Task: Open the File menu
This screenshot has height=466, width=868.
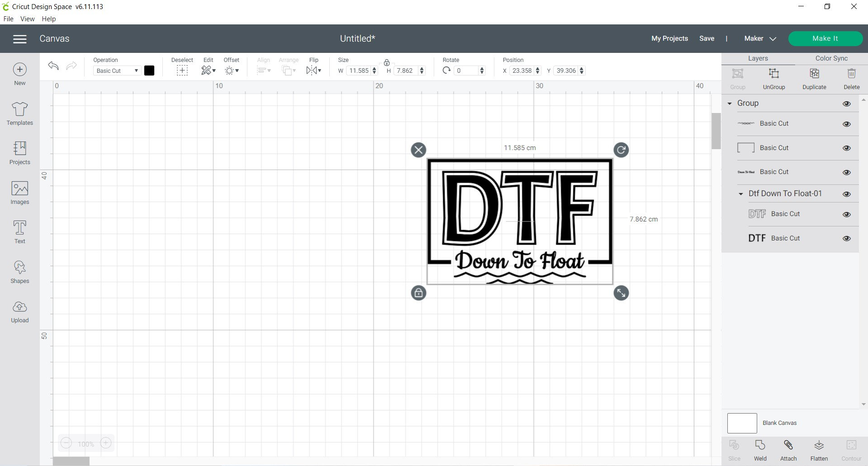Action: 8,19
